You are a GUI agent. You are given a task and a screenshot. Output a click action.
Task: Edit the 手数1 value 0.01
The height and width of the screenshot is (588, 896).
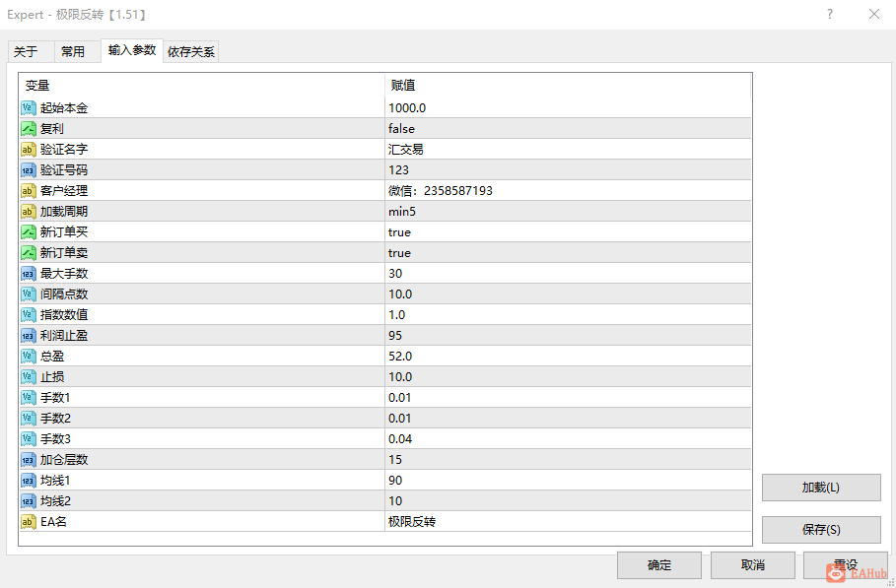click(x=568, y=397)
